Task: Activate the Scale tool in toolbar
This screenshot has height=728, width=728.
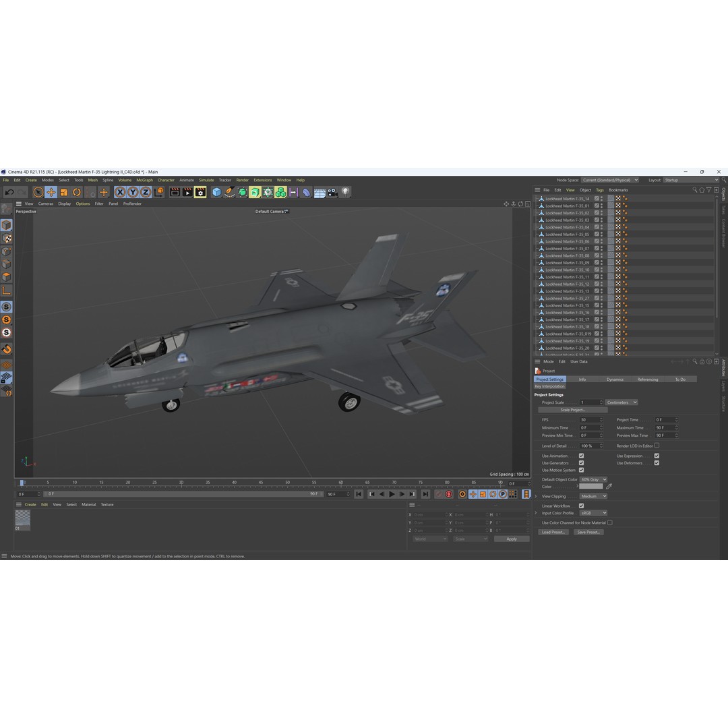Action: tap(64, 191)
